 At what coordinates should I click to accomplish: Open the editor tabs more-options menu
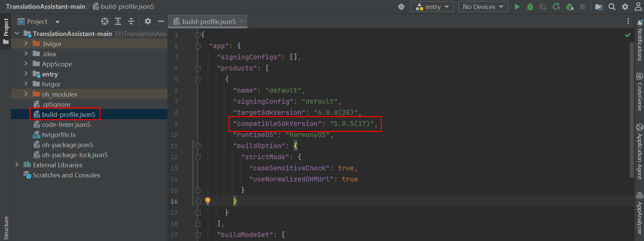628,22
